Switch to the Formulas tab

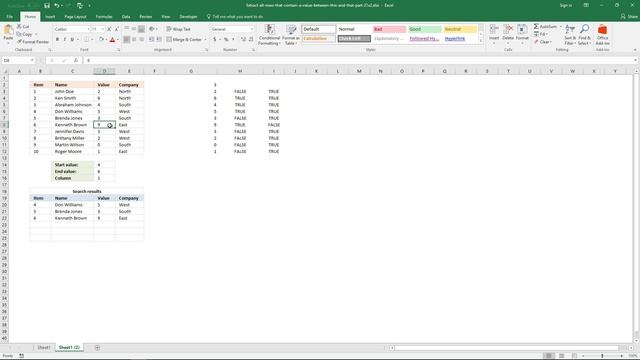tap(104, 17)
